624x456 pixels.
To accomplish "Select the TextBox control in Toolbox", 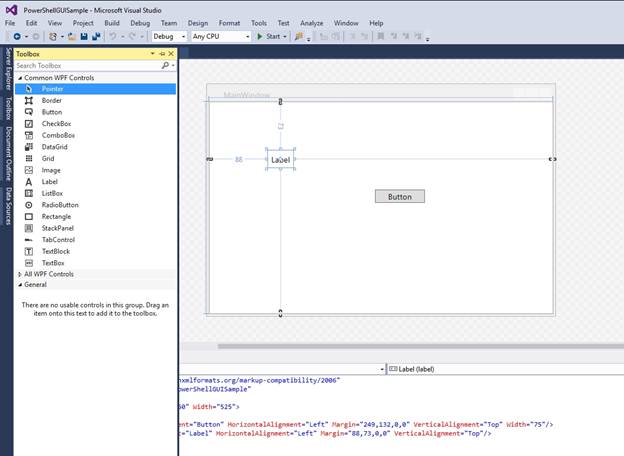I will [x=96, y=263].
